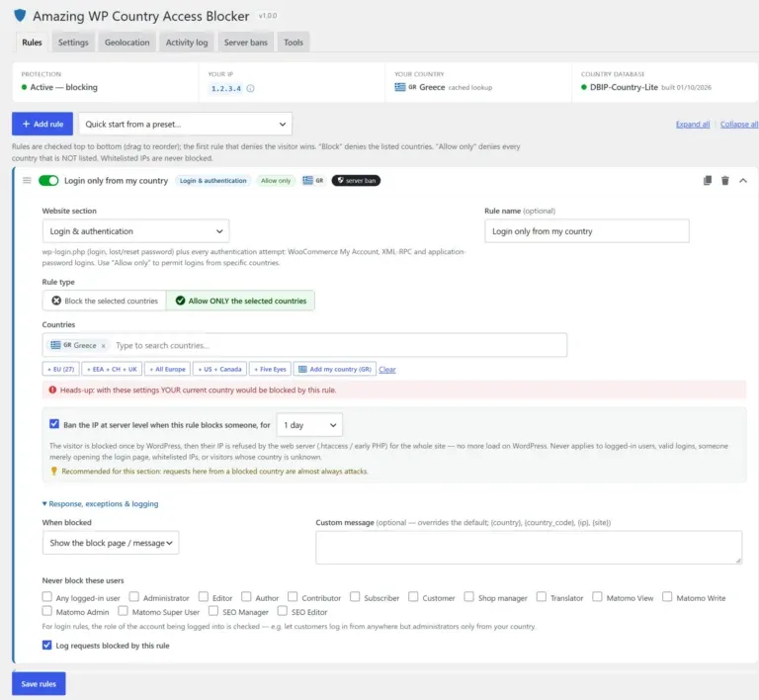Click the Add rule button
759x700 pixels.
tap(42, 124)
